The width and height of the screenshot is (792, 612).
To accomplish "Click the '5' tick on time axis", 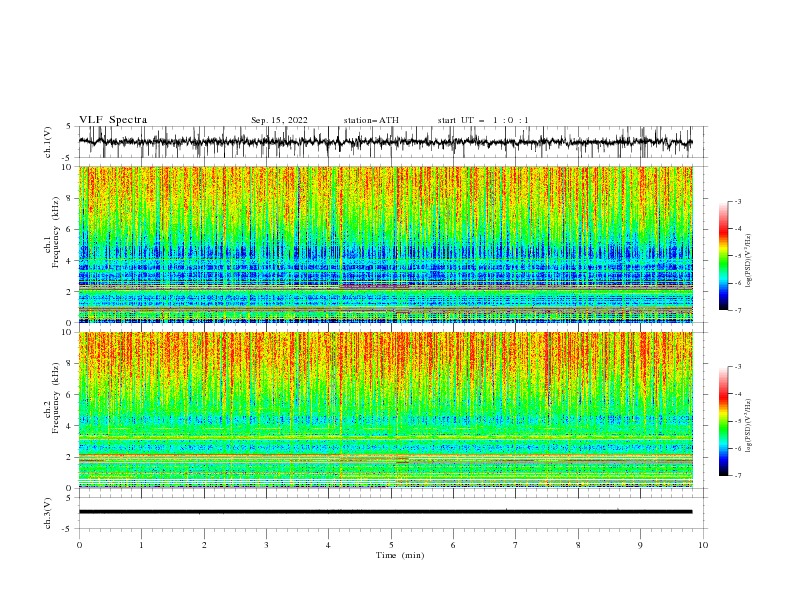I will click(391, 545).
